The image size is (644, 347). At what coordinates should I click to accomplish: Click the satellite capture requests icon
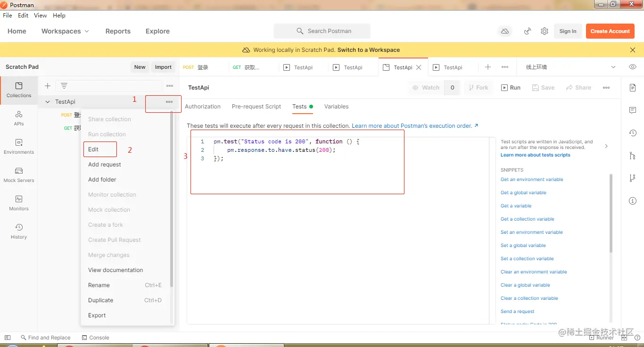528,31
